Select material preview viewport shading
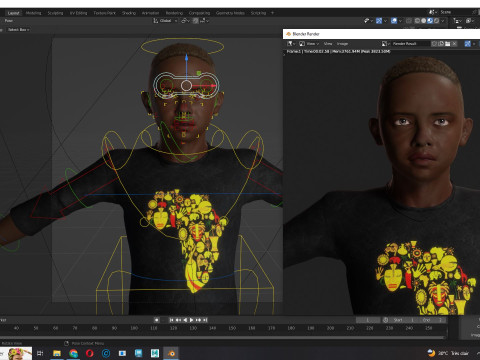This screenshot has width=480, height=360. coord(430,21)
